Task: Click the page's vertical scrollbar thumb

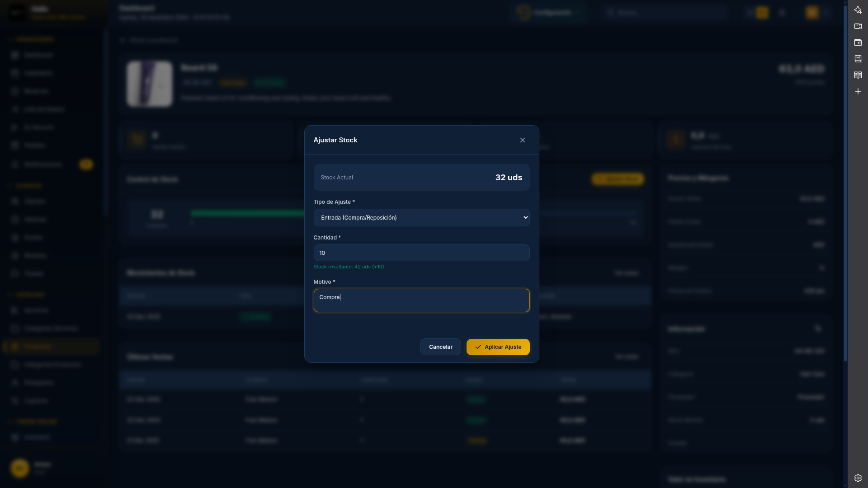Action: pyautogui.click(x=845, y=181)
